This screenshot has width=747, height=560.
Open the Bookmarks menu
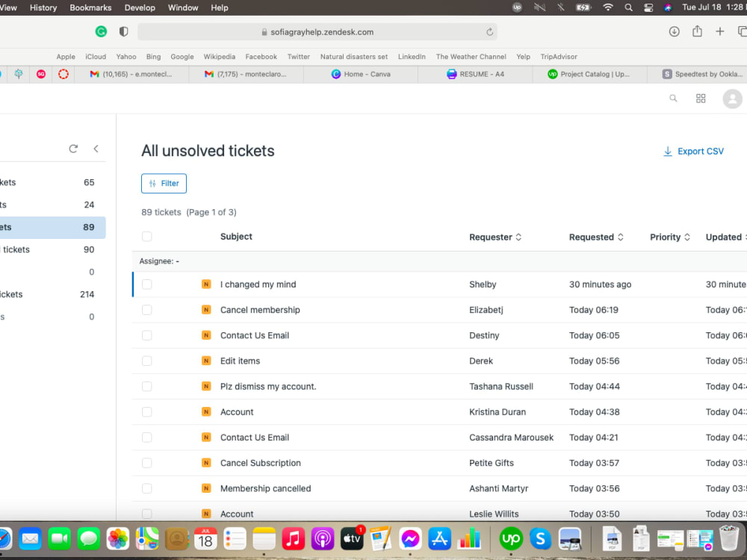[x=90, y=7]
